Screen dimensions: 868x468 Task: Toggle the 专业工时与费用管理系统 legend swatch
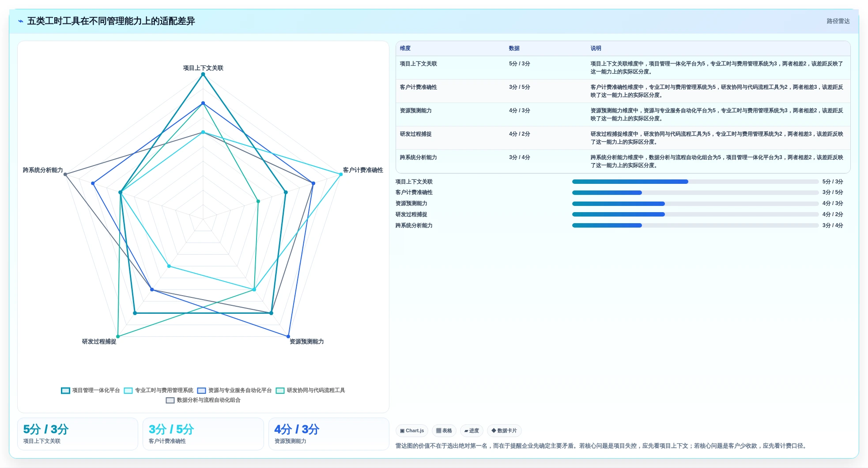pyautogui.click(x=128, y=391)
